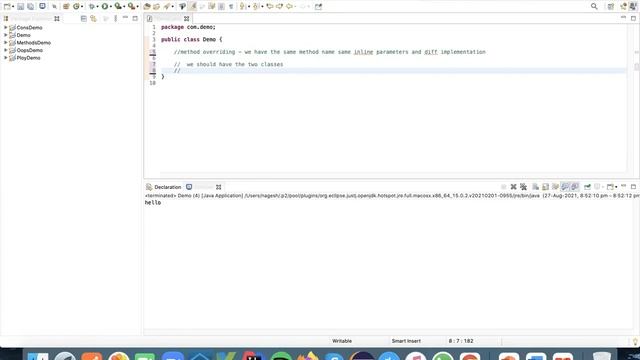Remove All Terminated Launches double-X icon

523,187
